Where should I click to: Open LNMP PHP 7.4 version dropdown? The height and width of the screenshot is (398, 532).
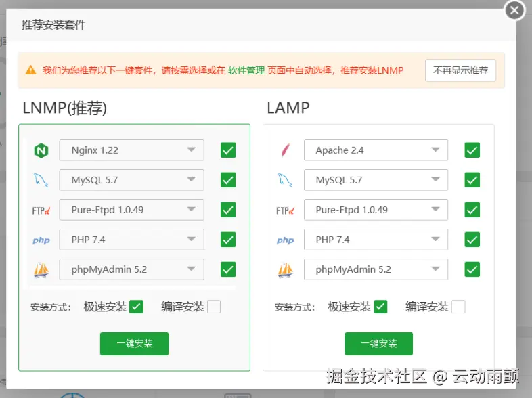(x=131, y=240)
